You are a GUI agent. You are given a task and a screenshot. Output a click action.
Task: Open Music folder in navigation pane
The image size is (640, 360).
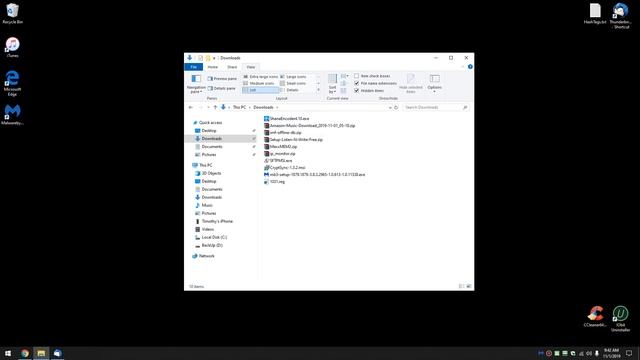pos(207,205)
